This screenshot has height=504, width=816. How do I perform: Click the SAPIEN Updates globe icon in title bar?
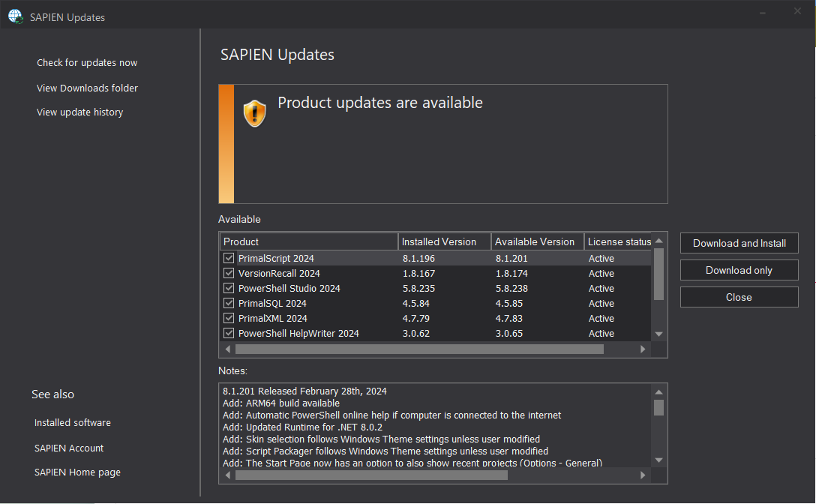(x=16, y=16)
